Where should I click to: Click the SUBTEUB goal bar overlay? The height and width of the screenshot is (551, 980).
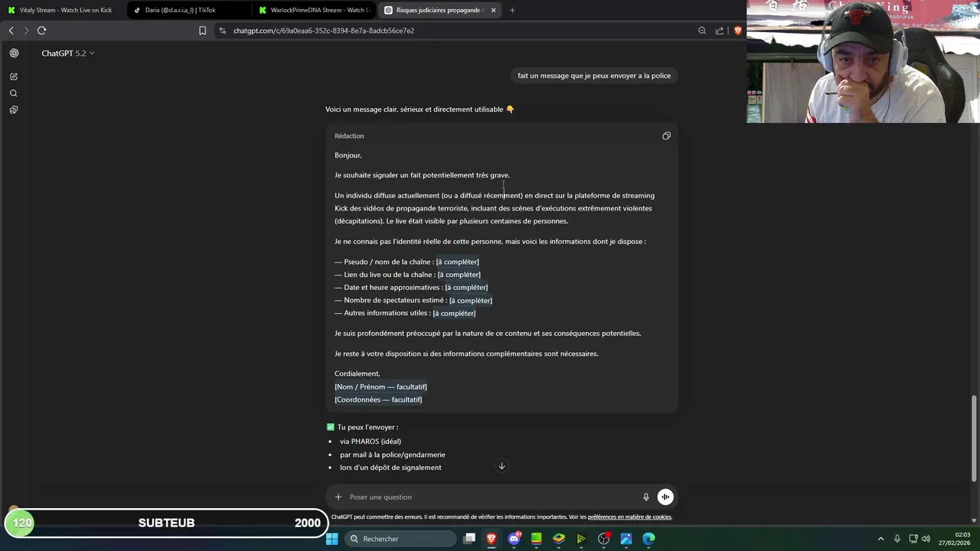[165, 523]
